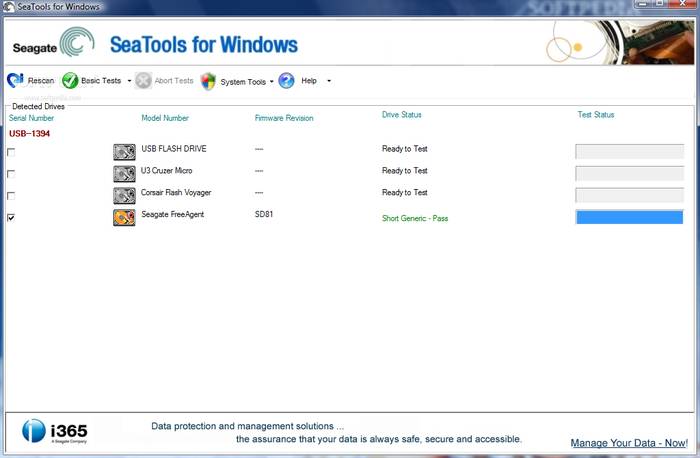The height and width of the screenshot is (458, 700).
Task: Expand the Basic Tests dropdown arrow
Action: point(129,81)
